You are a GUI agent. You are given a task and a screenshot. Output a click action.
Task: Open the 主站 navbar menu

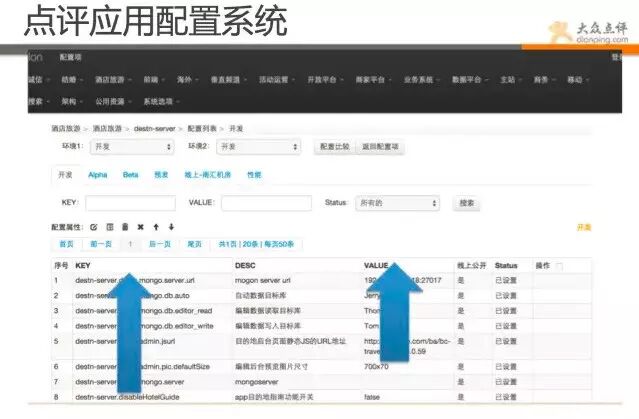[x=511, y=79]
